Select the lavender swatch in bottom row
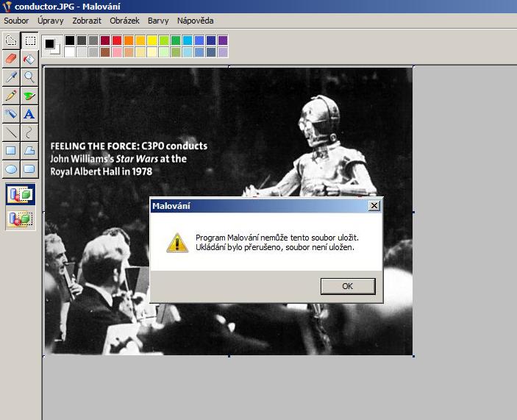 click(223, 51)
